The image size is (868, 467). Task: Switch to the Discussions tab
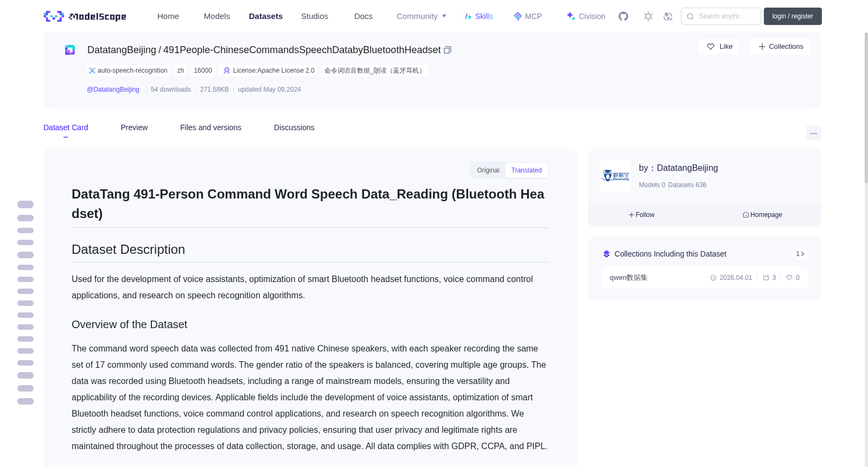click(x=294, y=127)
